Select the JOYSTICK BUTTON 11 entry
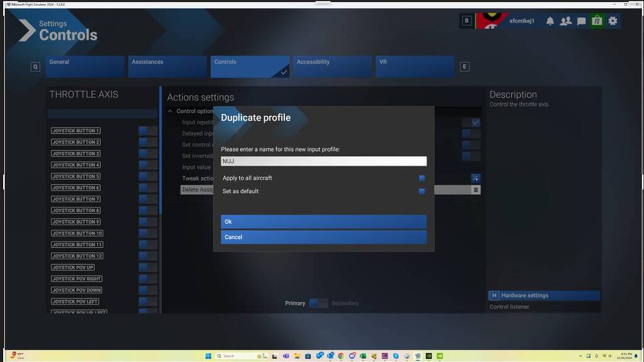This screenshot has width=644, height=362. (77, 245)
